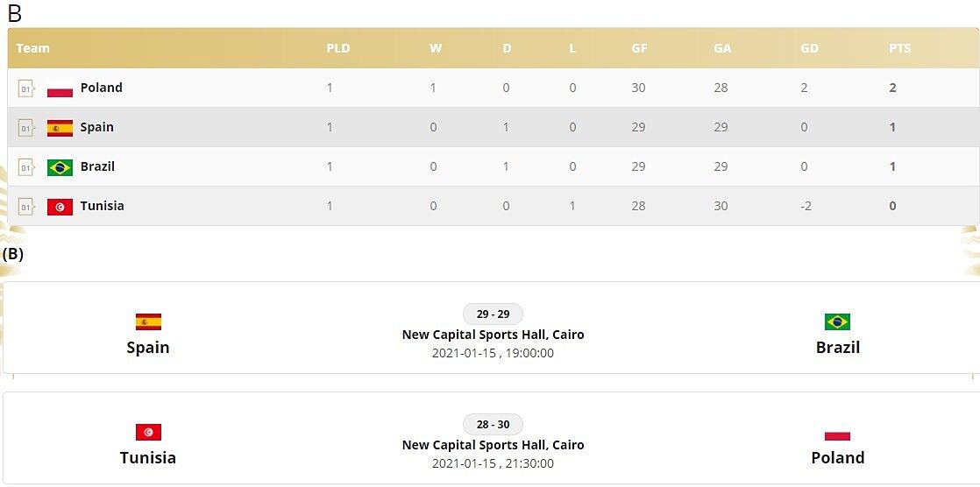980x487 pixels.
Task: Click Brazil flag in first match card
Action: (x=837, y=321)
